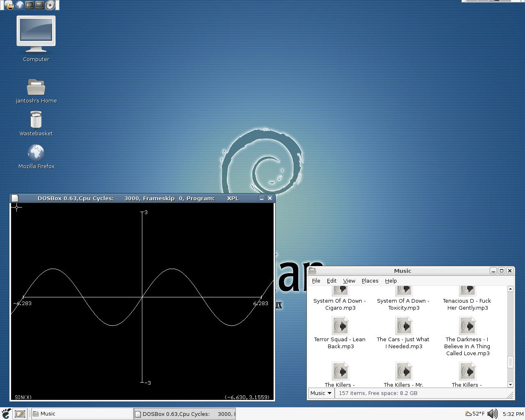Open the root terminal launcher in top panel
This screenshot has width=525, height=420.
pyautogui.click(x=30, y=5)
